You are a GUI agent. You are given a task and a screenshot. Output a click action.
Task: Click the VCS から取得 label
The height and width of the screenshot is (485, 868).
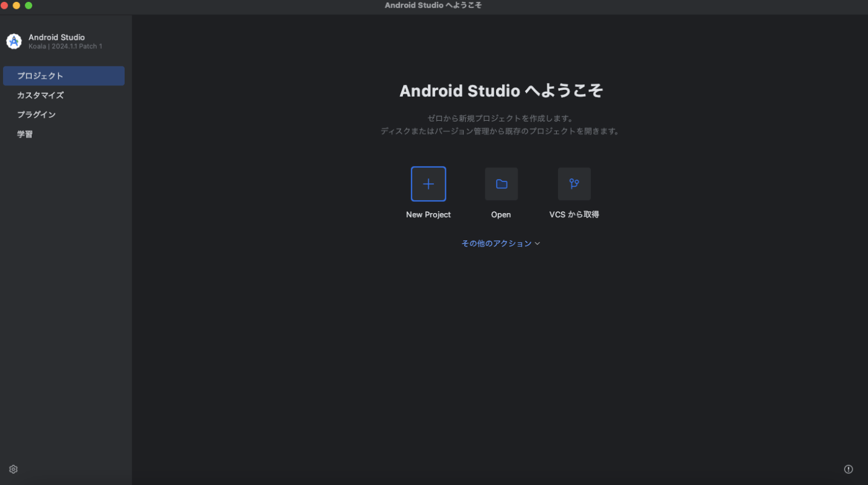574,215
